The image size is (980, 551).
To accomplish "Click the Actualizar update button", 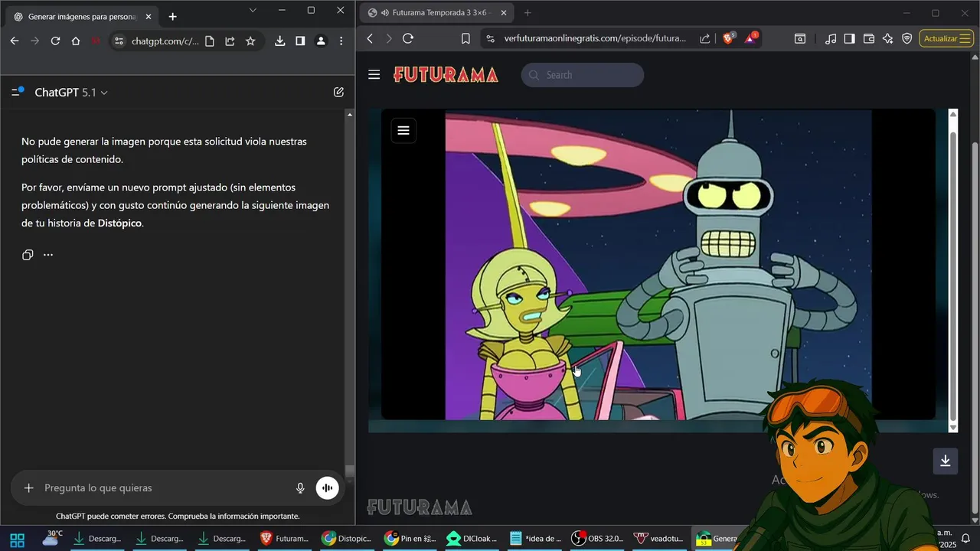I will pyautogui.click(x=946, y=38).
